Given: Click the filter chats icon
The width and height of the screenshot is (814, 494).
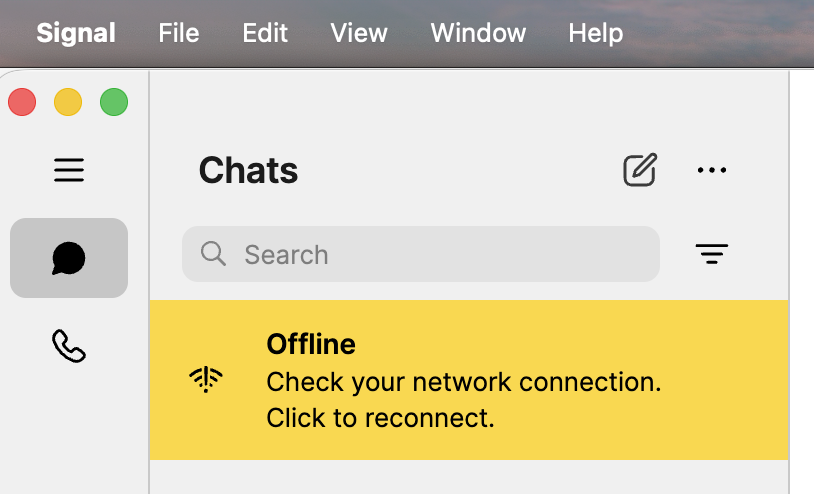Looking at the screenshot, I should tap(712, 255).
